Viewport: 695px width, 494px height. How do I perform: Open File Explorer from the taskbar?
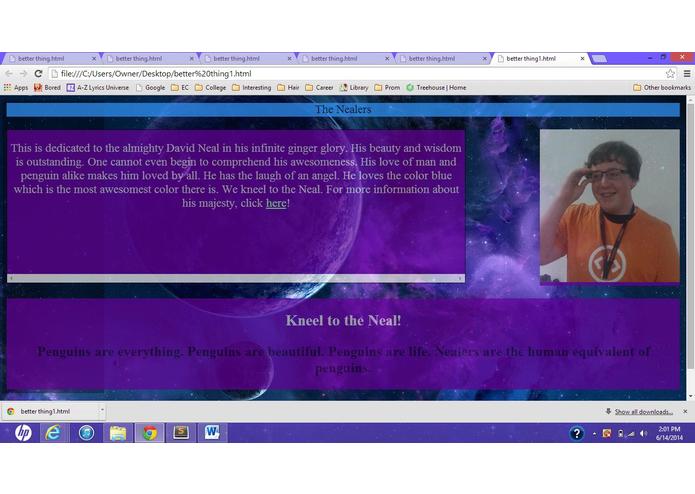pos(118,432)
